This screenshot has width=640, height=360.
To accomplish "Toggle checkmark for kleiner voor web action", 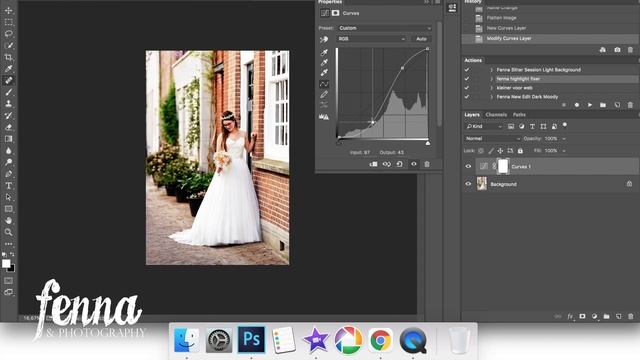I will (x=467, y=88).
